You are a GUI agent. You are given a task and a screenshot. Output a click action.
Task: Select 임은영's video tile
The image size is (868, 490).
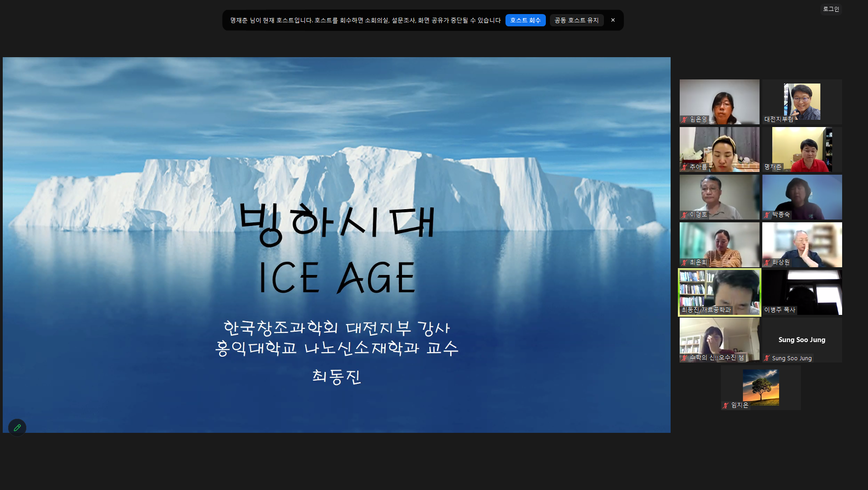coord(720,102)
